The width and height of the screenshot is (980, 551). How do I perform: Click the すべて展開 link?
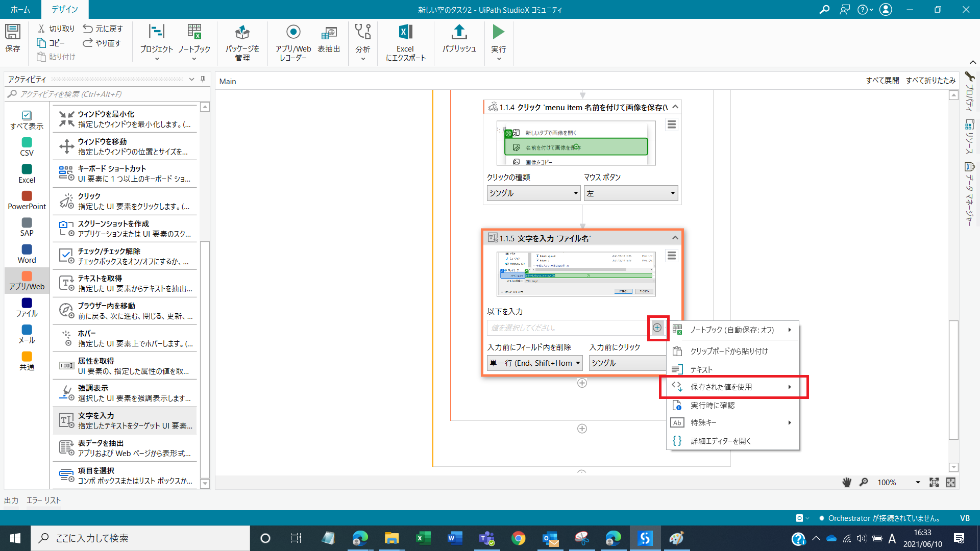(x=882, y=80)
